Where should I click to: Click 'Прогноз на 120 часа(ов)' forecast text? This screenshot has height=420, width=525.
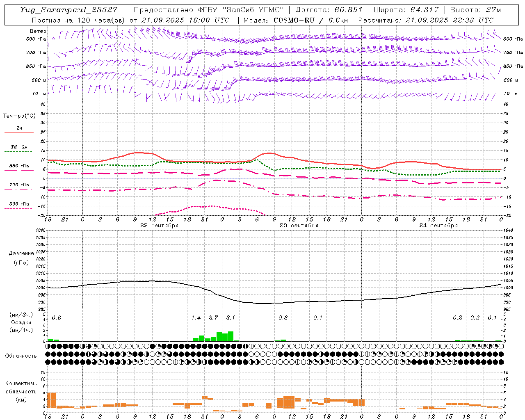79,20
